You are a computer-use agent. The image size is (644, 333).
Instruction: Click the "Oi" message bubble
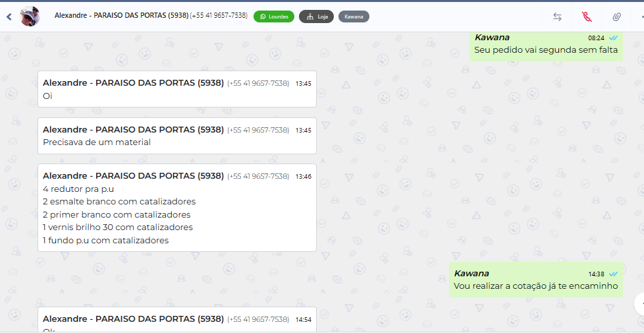tap(176, 89)
